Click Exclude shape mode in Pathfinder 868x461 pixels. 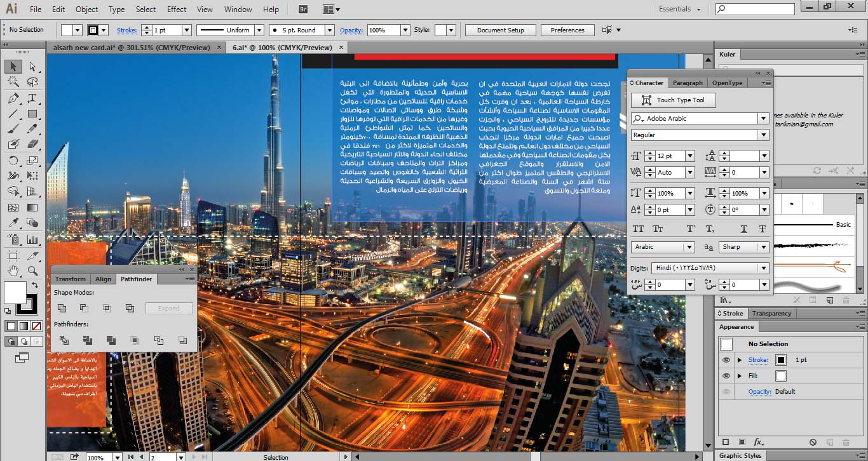click(x=130, y=308)
